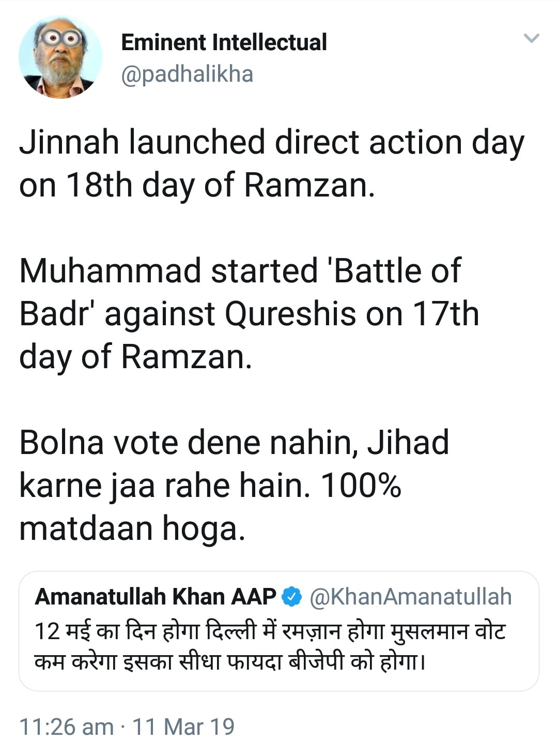558x756 pixels.
Task: Click "100%" in the tweet text
Action: tap(361, 486)
